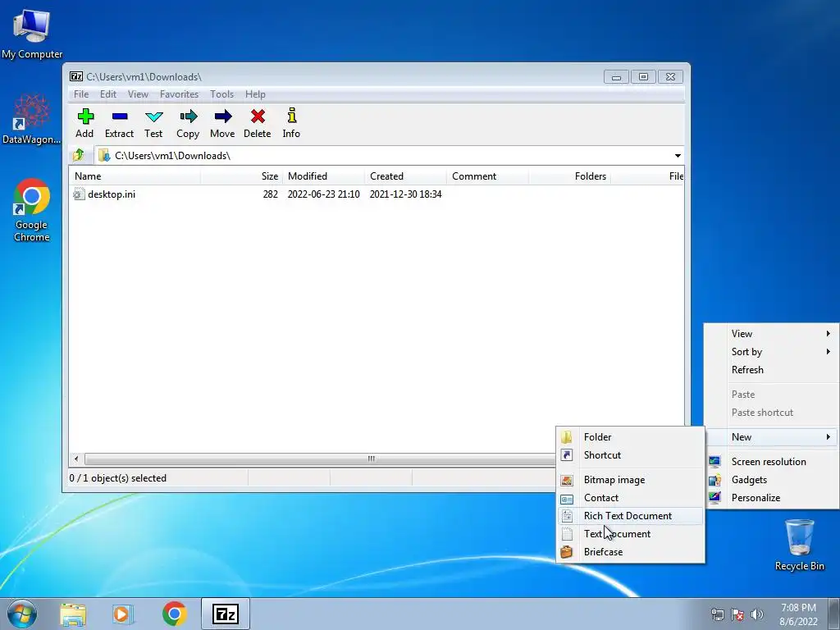This screenshot has height=630, width=840.
Task: Click the Add toolbar icon in 7-Zip
Action: tap(85, 116)
